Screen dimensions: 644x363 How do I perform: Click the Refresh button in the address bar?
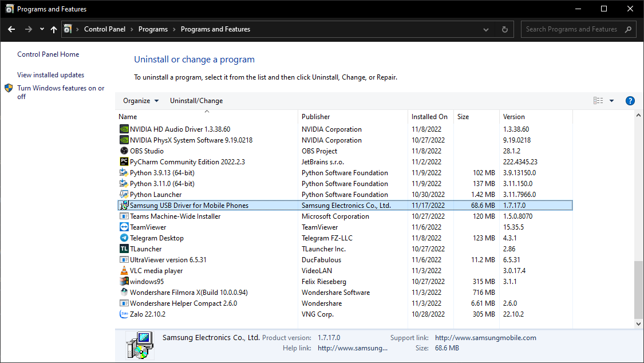(x=505, y=29)
